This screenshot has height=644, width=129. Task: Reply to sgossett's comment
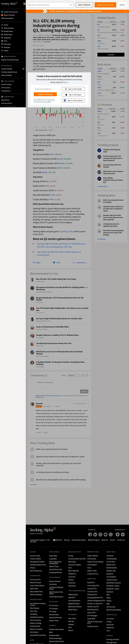[x=38, y=433]
